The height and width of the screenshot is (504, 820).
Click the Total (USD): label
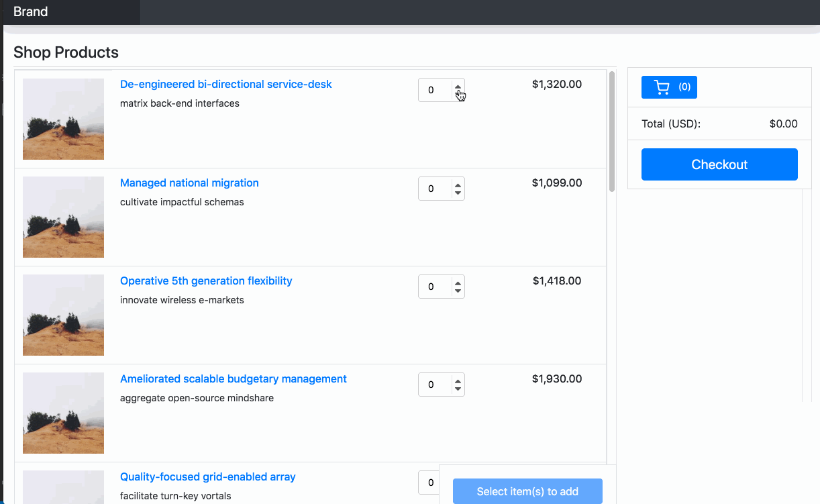(x=671, y=124)
